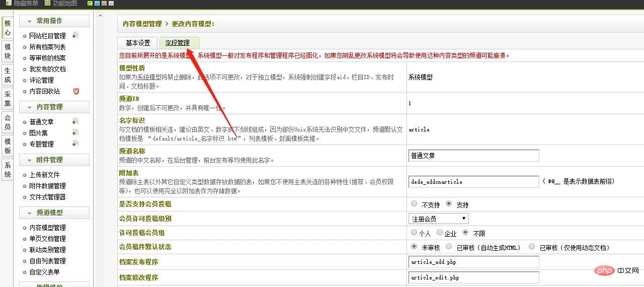The width and height of the screenshot is (644, 287).
Task: Click the 档案发布程序 input article_add.php
Action: point(473,262)
